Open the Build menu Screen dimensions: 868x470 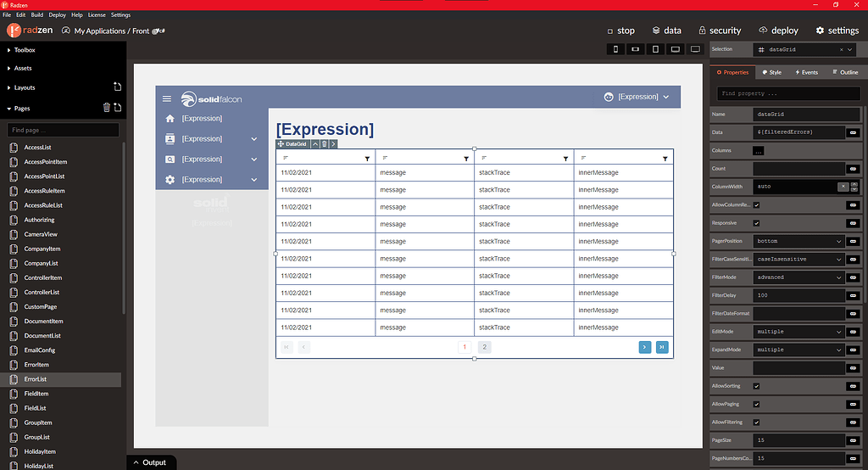37,15
